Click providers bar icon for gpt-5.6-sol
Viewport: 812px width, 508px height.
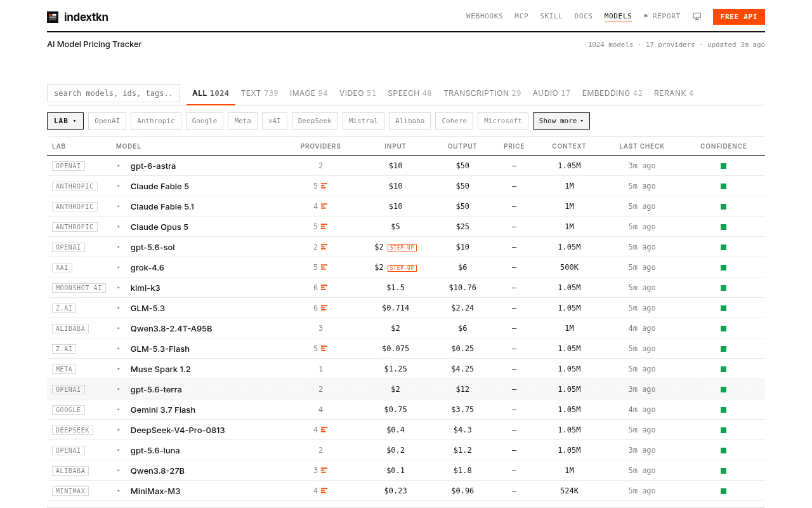coord(324,247)
